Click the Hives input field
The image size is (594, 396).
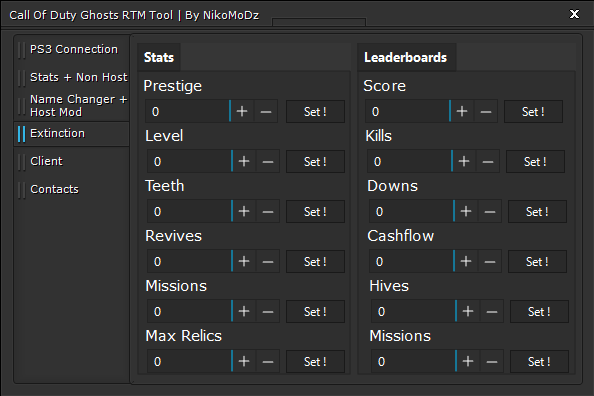click(x=413, y=311)
